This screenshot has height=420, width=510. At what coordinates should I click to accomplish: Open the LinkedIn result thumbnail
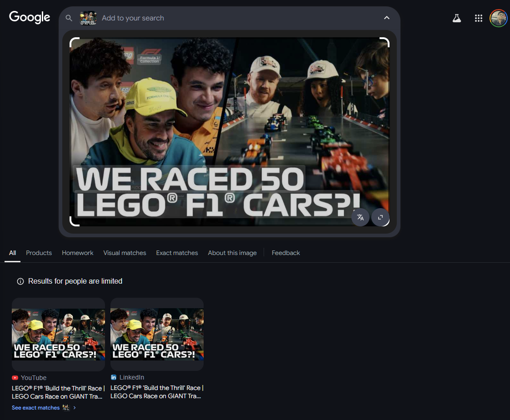157,334
